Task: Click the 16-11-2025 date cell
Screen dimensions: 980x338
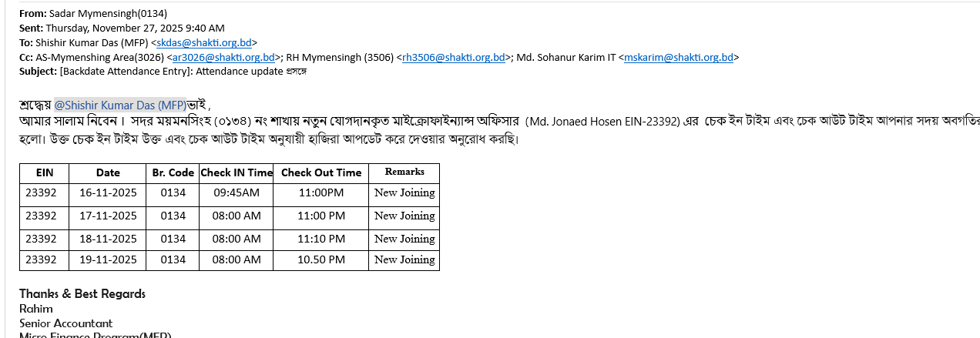Action: tap(108, 193)
